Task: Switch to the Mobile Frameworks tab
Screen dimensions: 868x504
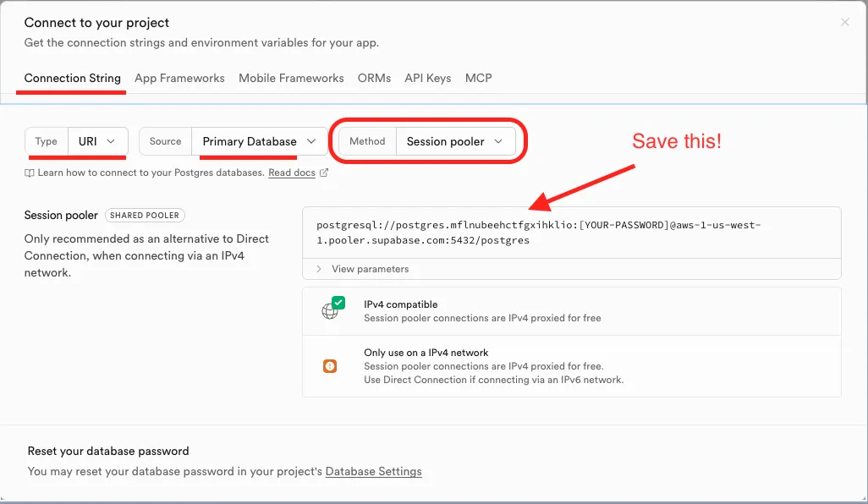Action: click(291, 78)
